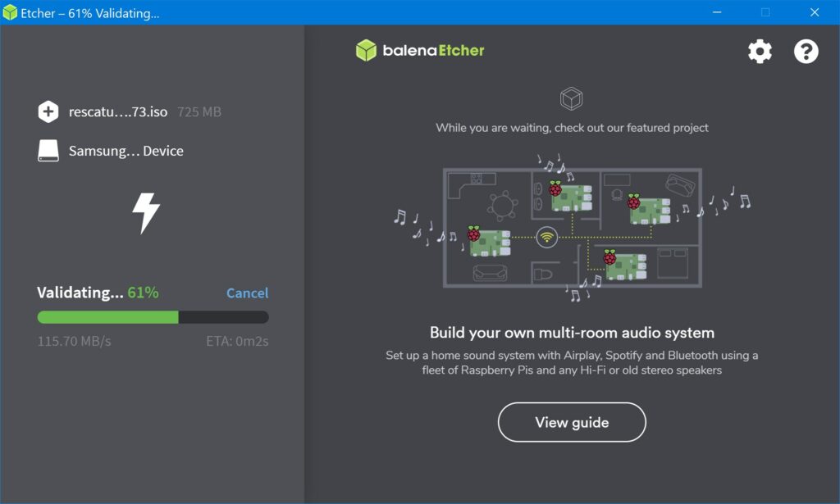The width and height of the screenshot is (840, 504).
Task: Click the 'Etcher – 61% Validating...' window title
Action: tap(90, 13)
